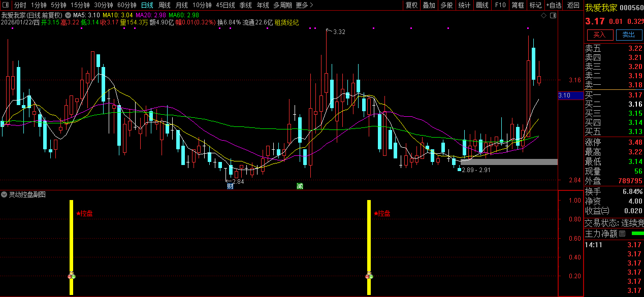Expand the main chart indicator dropdown
The width and height of the screenshot is (644, 297).
[x=68, y=15]
